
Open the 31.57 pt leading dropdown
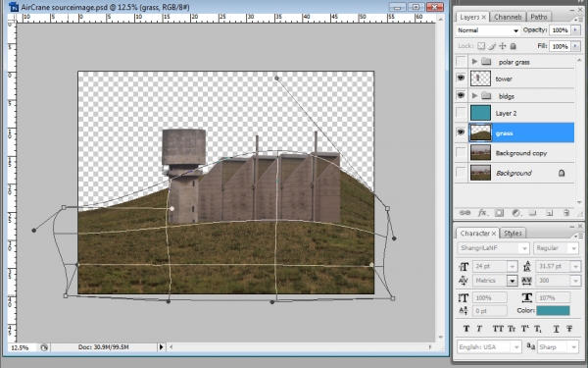coord(575,266)
